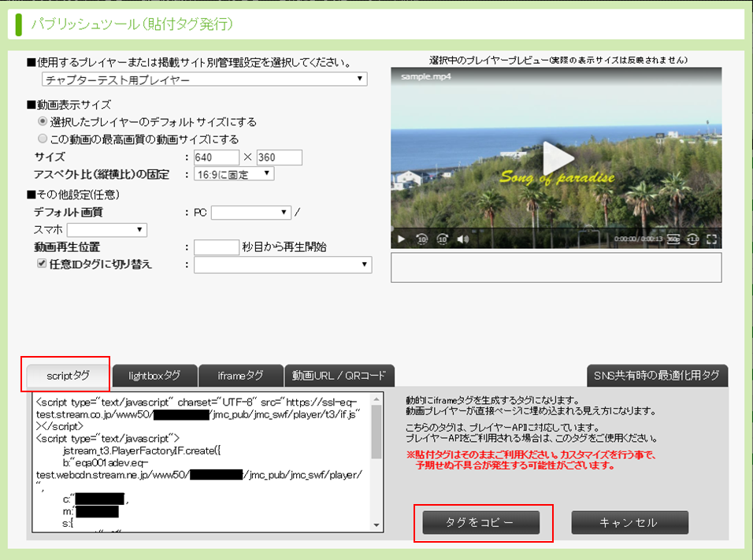Toggle the 任意IDタグに切り替え checkbox
This screenshot has height=560, width=753.
43,265
